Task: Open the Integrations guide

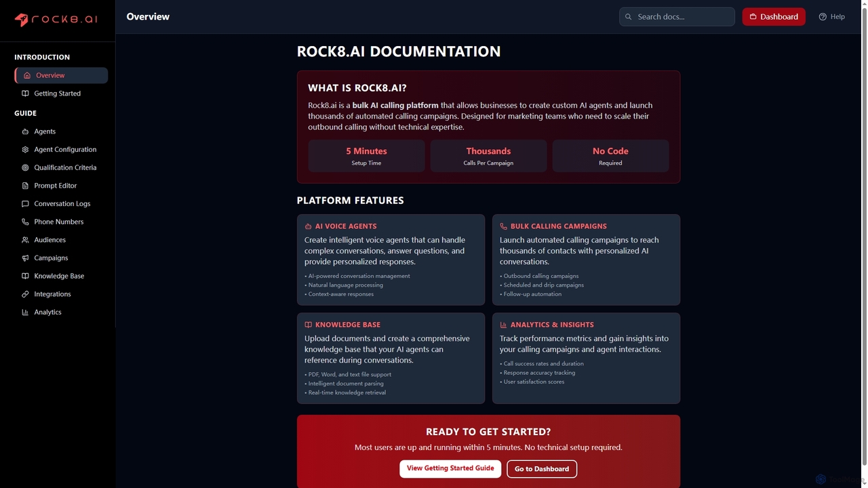Action: point(61,294)
